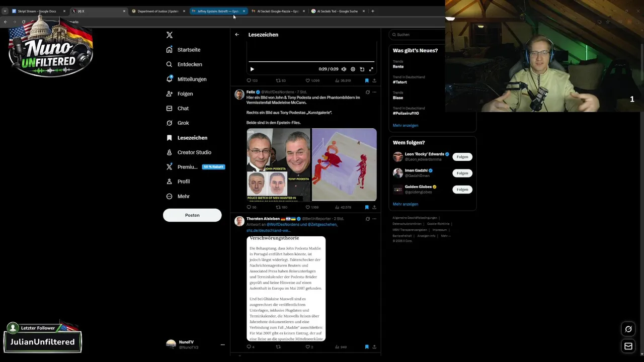Open the messages floating envelope button
The width and height of the screenshot is (644, 362).
(628, 346)
